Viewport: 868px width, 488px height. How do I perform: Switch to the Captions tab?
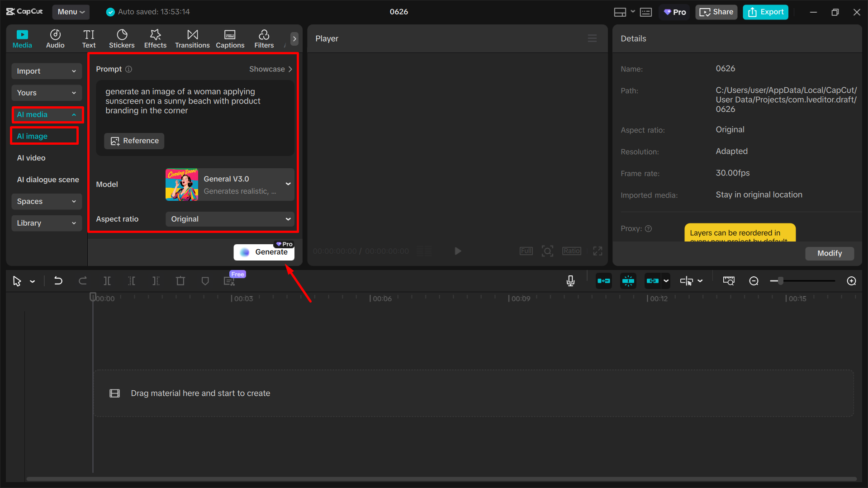coord(230,38)
